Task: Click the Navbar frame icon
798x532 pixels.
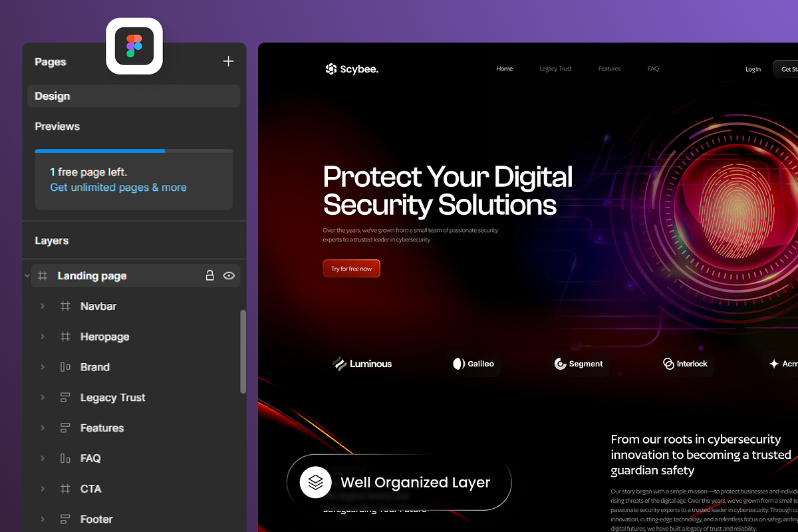Action: (65, 306)
